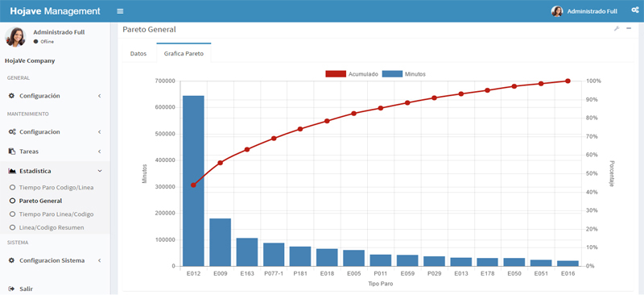The width and height of the screenshot is (644, 295).
Task: Click the Salir logout link
Action: click(27, 289)
